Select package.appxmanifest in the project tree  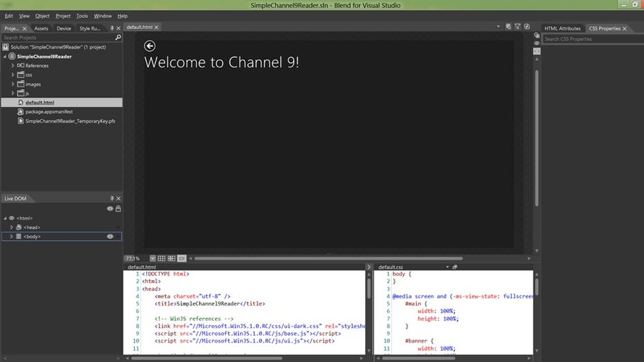pos(49,111)
